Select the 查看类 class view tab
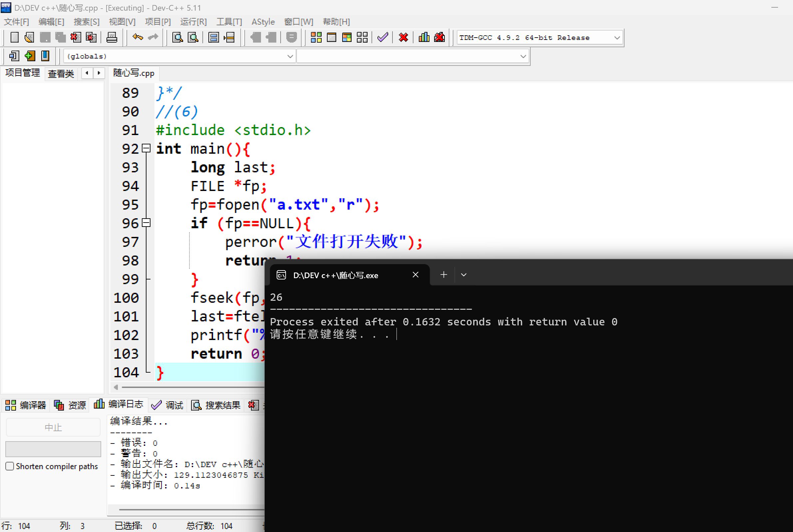 [x=61, y=73]
